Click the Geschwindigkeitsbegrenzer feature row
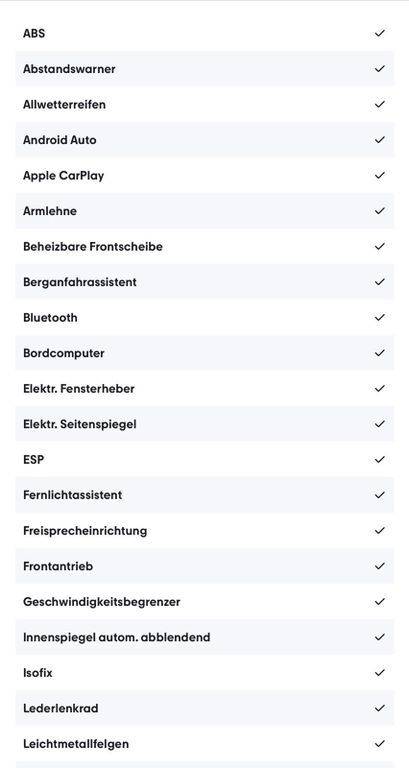Image resolution: width=409 pixels, height=768 pixels. (x=205, y=601)
